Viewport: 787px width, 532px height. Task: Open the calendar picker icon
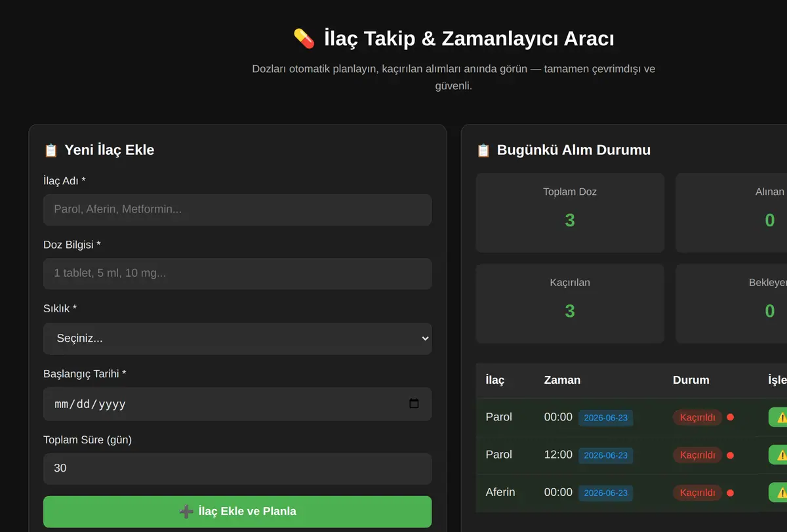click(414, 404)
